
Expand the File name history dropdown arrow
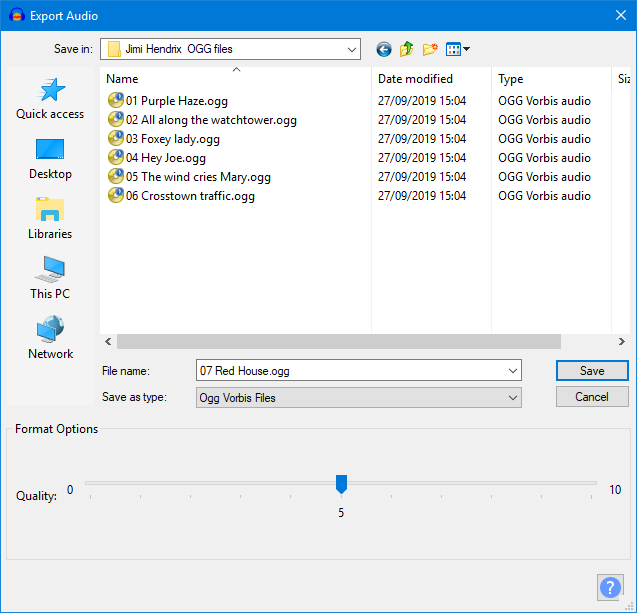click(513, 370)
